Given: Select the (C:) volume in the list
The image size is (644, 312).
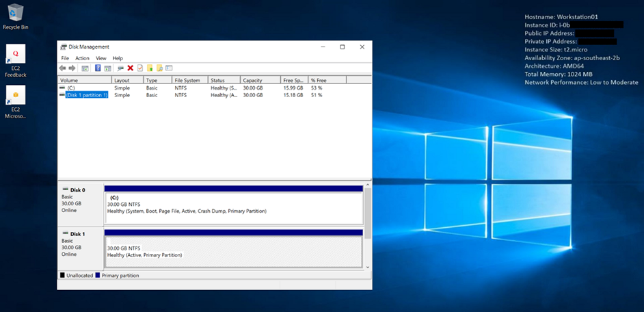Looking at the screenshot, I should point(71,88).
